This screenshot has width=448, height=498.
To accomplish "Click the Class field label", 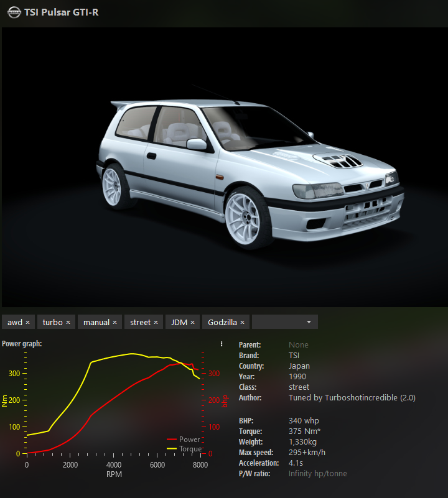I will pos(248,387).
